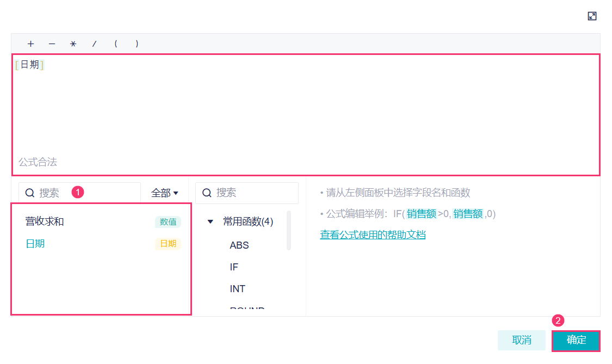Click the 公式合法 status text
The height and width of the screenshot is (364, 612).
[x=38, y=162]
